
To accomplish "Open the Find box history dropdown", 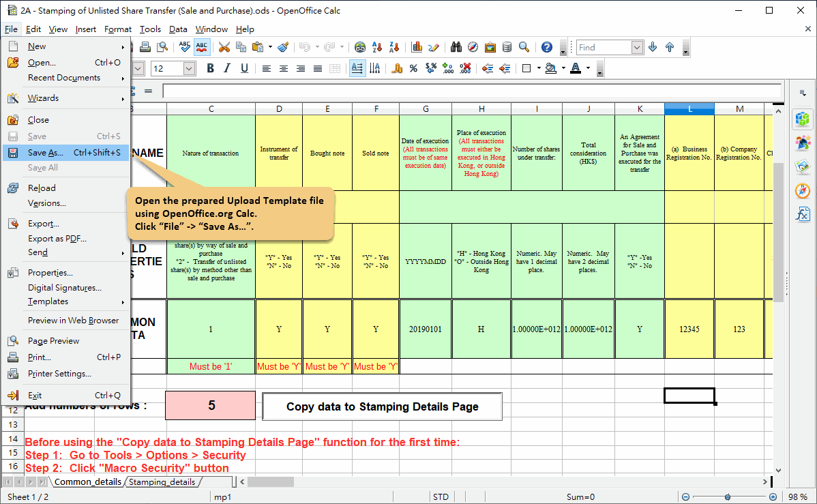I will tap(637, 48).
